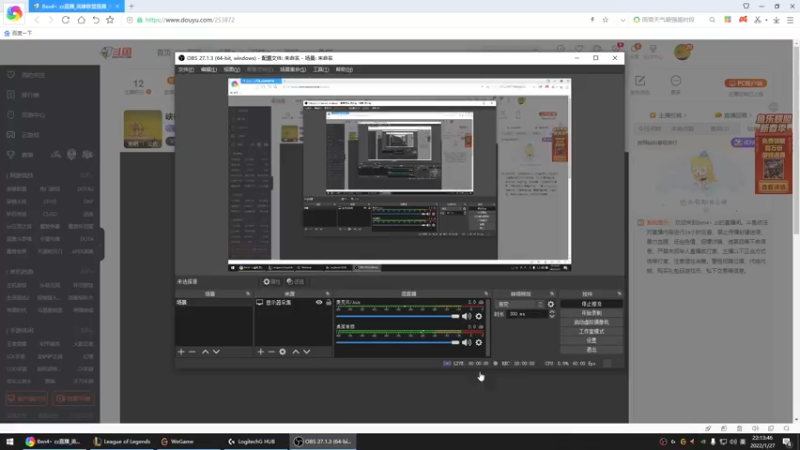
Task: Mute Desktop Audio speaker icon
Action: click(466, 342)
